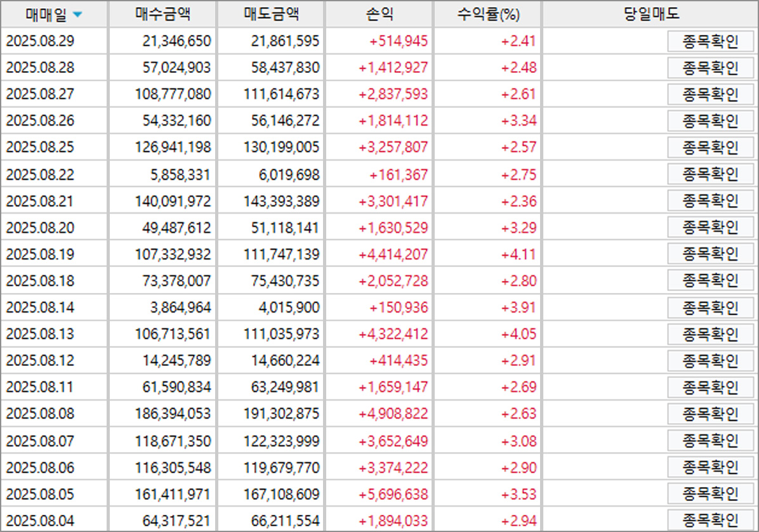Click the return rate +3.34

pos(518,121)
